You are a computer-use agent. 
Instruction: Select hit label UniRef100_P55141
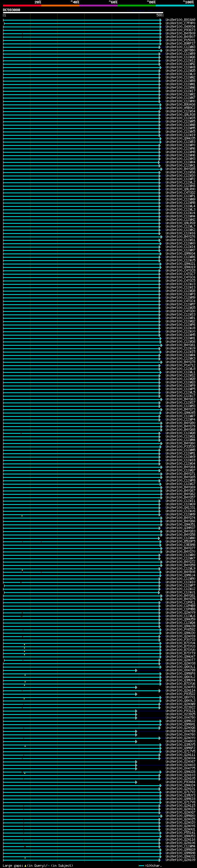click(180, 832)
